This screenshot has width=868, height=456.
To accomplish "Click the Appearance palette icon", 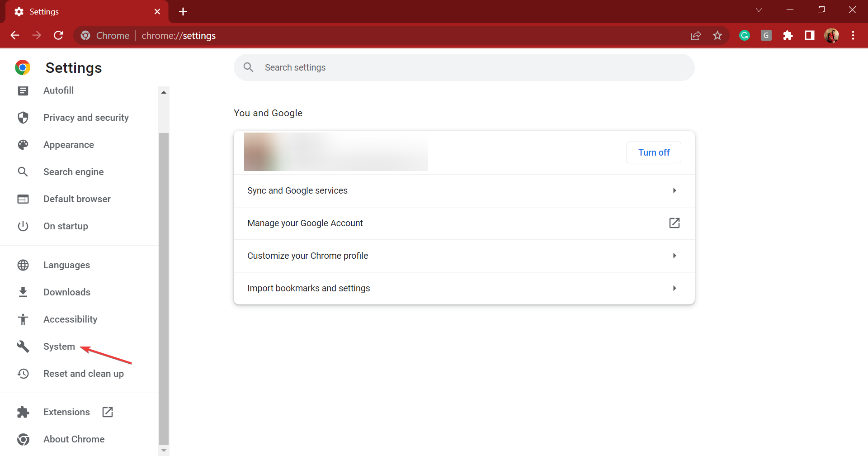I will [x=23, y=145].
